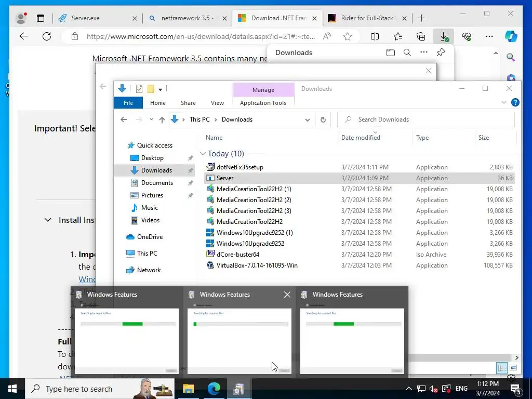Sort files by Size column
Viewport: 532px width, 399px height.
[x=484, y=137]
